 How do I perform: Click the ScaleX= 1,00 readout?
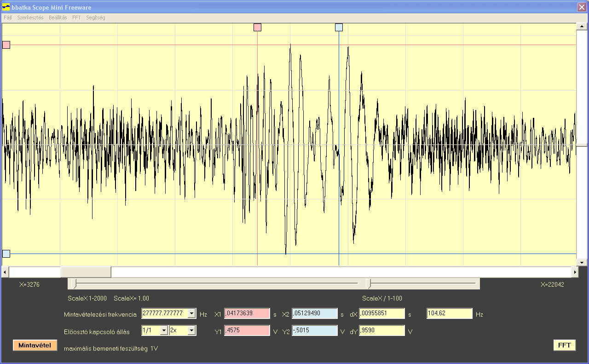pos(131,298)
